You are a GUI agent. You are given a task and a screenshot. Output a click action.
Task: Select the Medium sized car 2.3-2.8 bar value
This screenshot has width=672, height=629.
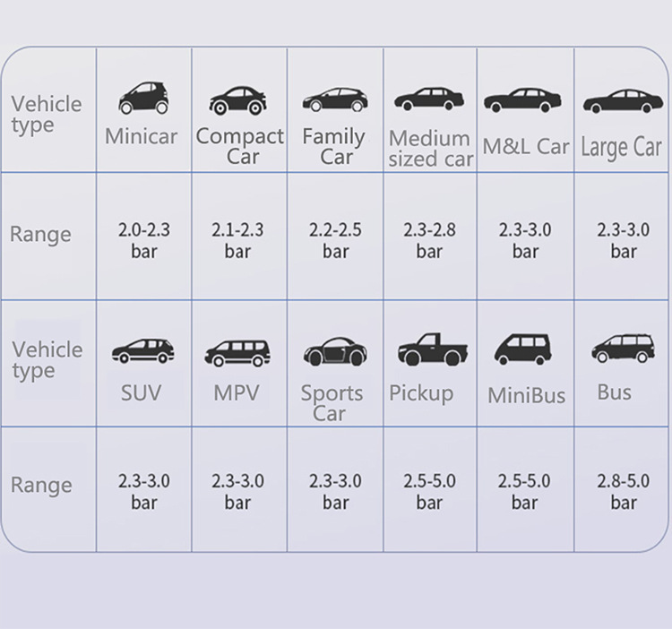coord(429,240)
